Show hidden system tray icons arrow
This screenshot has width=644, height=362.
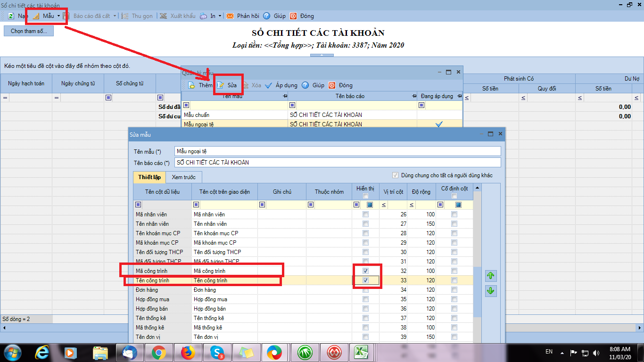pos(561,352)
